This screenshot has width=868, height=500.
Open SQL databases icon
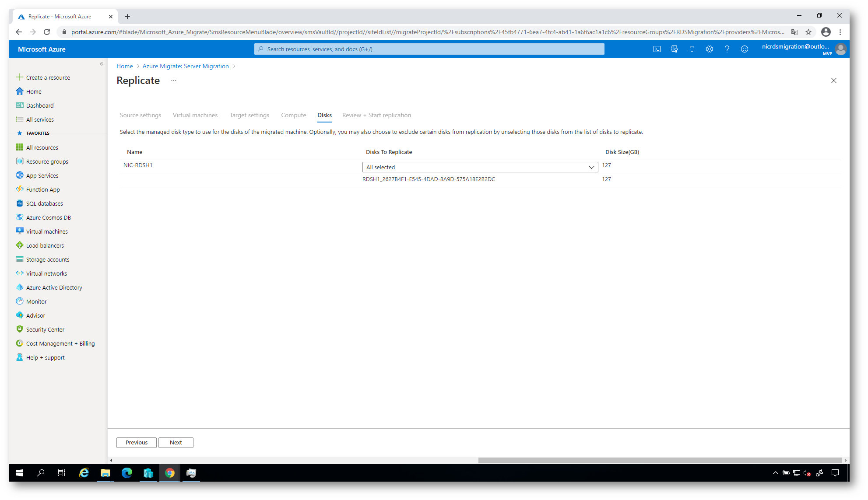click(x=20, y=203)
